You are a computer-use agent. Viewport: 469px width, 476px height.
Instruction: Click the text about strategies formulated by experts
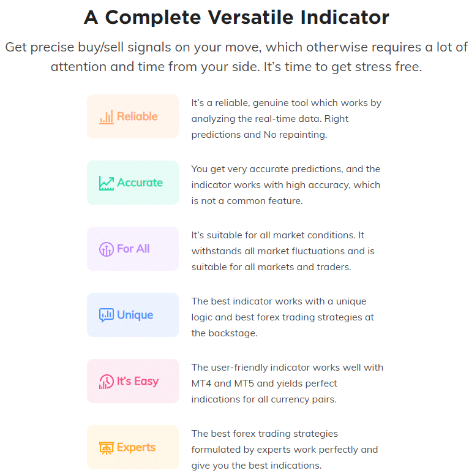click(x=285, y=450)
